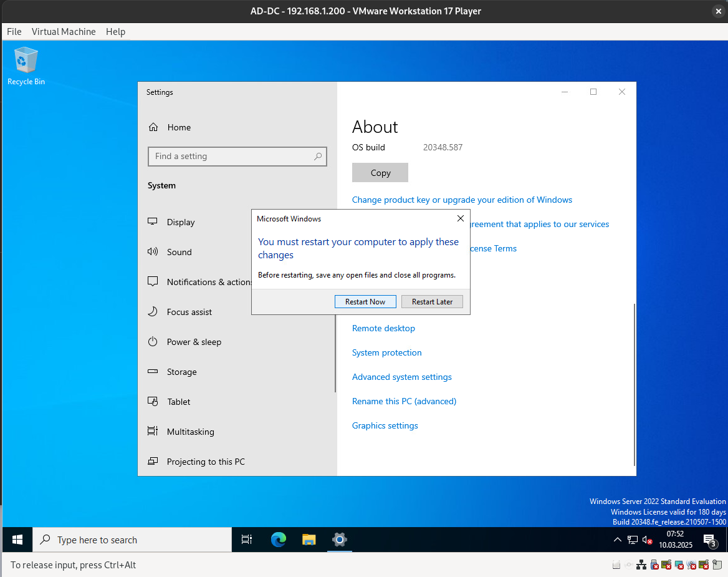Screen dimensions: 728x577
Task: Choose Restart Later button
Action: click(432, 302)
